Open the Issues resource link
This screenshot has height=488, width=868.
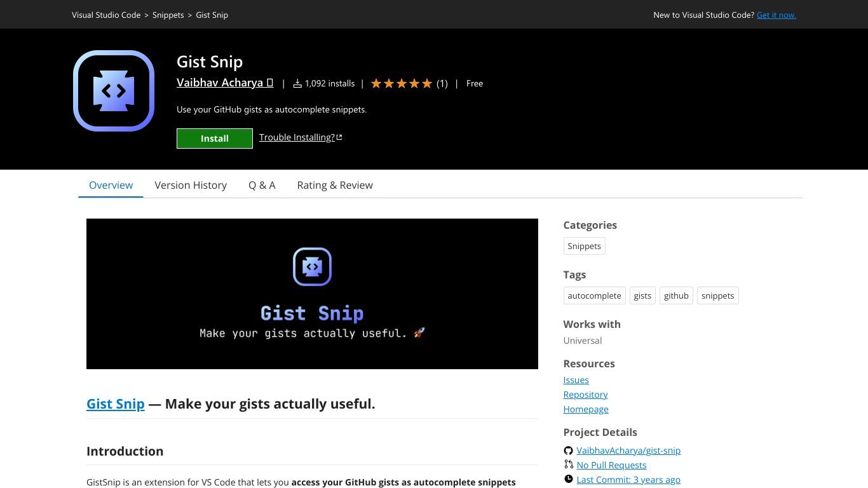[576, 380]
